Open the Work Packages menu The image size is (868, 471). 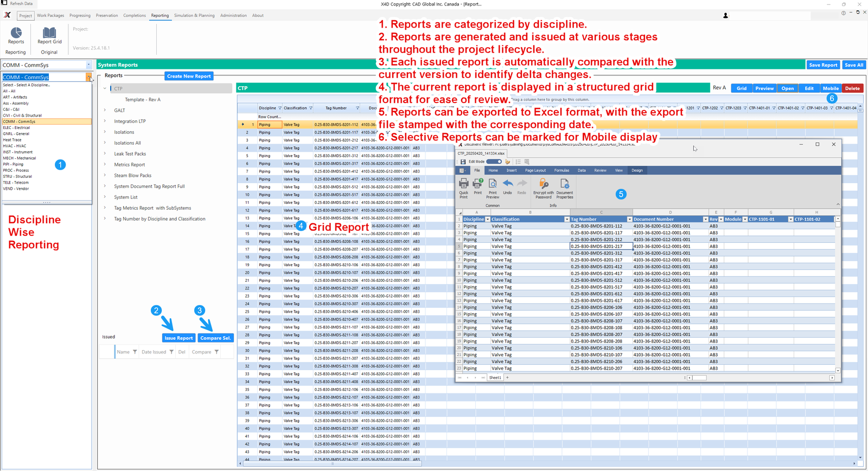[50, 15]
